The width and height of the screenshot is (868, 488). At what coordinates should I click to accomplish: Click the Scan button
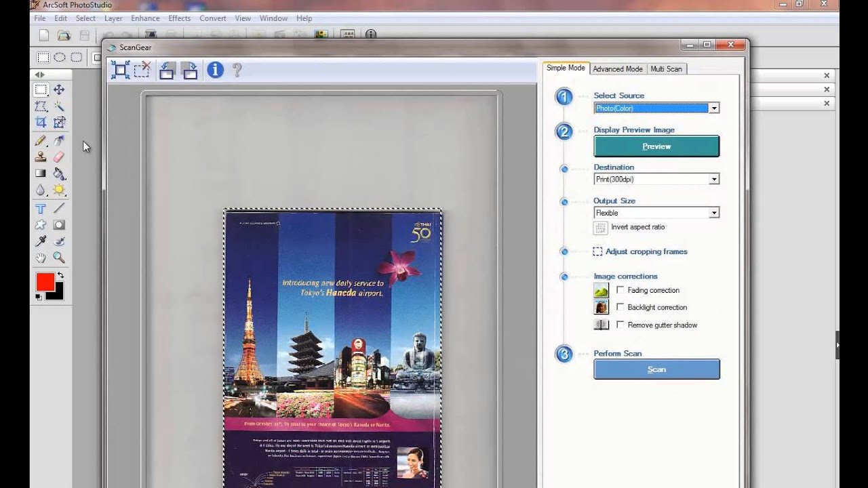656,369
